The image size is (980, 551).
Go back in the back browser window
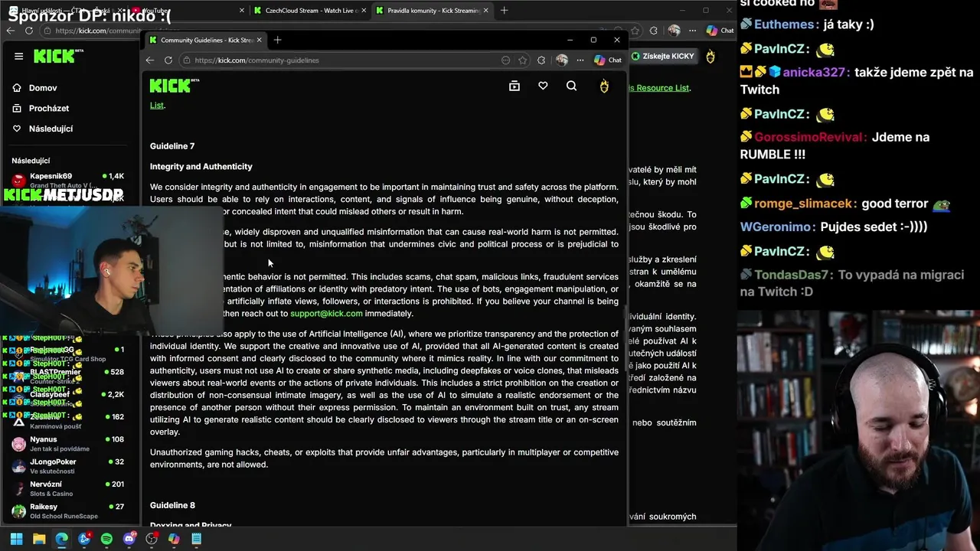tap(10, 31)
